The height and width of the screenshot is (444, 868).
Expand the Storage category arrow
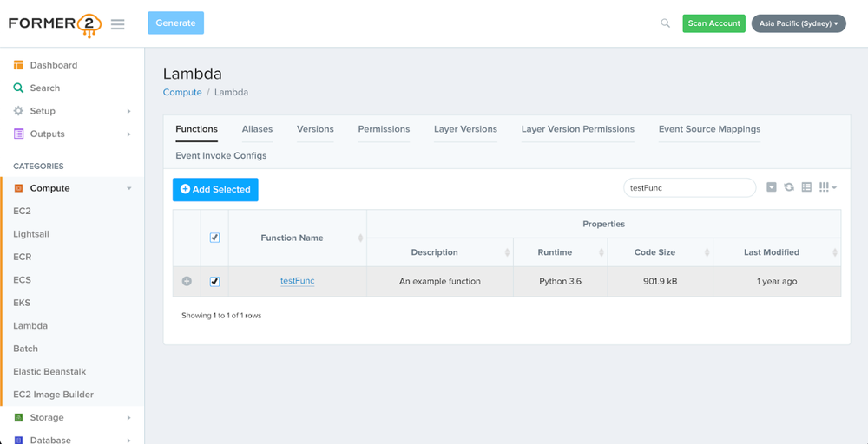click(x=128, y=417)
